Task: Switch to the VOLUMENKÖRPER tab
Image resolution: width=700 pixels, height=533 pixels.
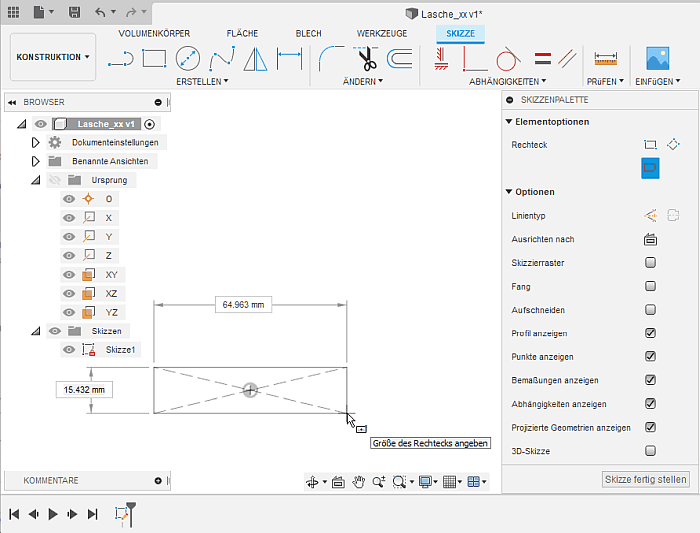Action: (154, 33)
